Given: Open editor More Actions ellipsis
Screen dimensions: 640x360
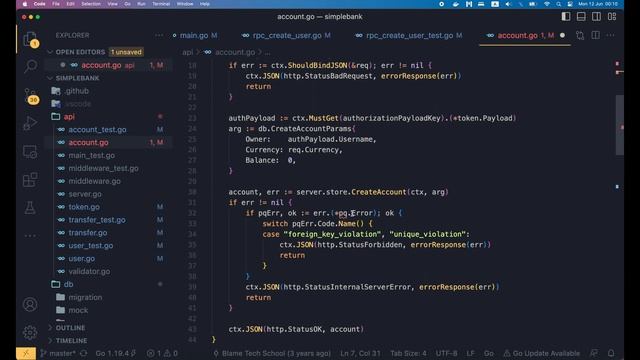Looking at the screenshot, I should (611, 36).
